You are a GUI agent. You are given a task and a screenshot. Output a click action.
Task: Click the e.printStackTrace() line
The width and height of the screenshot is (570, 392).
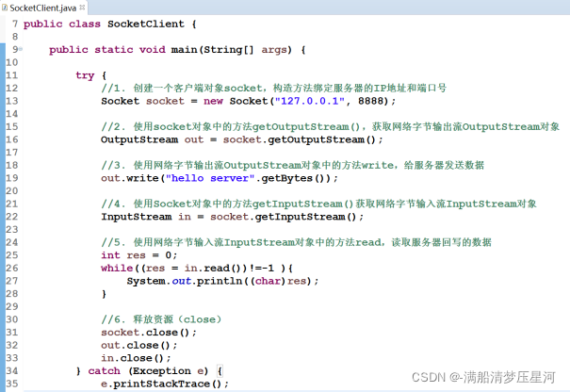pyautogui.click(x=165, y=384)
